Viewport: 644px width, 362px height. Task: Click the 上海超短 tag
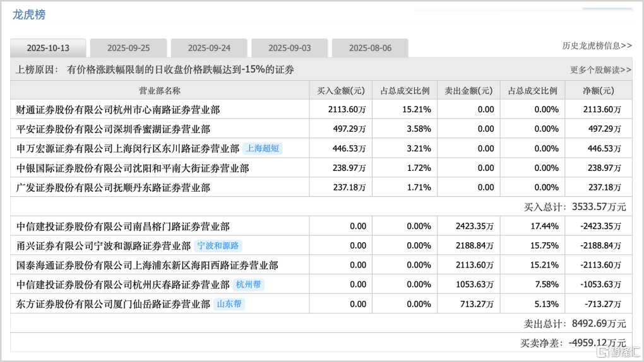coord(262,149)
